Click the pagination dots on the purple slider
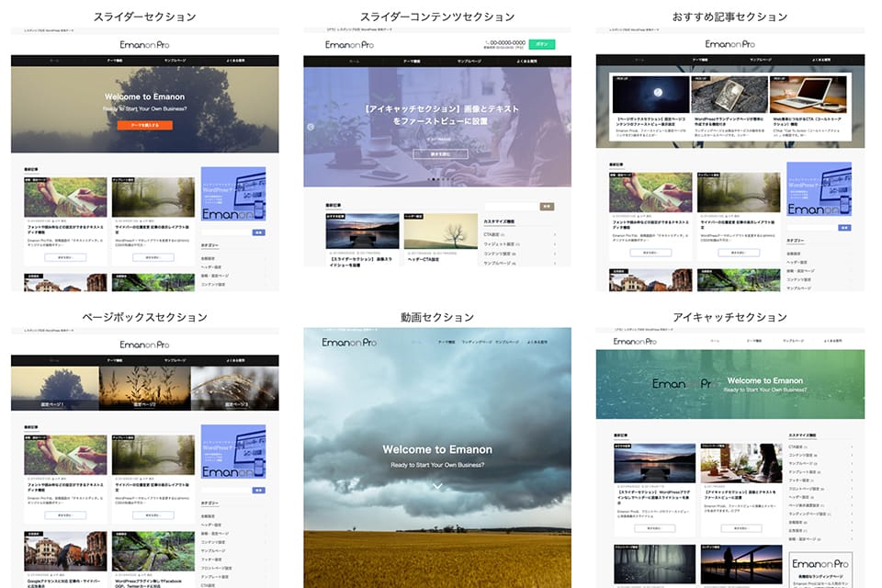Image resolution: width=882 pixels, height=588 pixels. click(x=440, y=179)
